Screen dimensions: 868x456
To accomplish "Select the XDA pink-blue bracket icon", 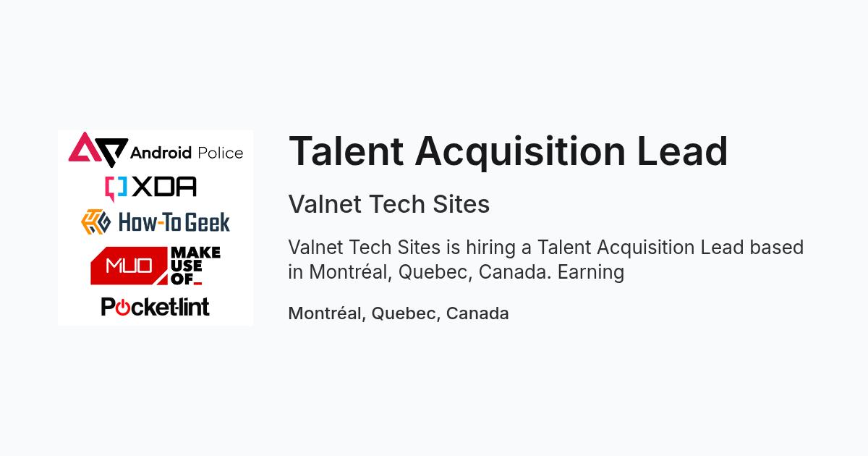I will pyautogui.click(x=116, y=187).
